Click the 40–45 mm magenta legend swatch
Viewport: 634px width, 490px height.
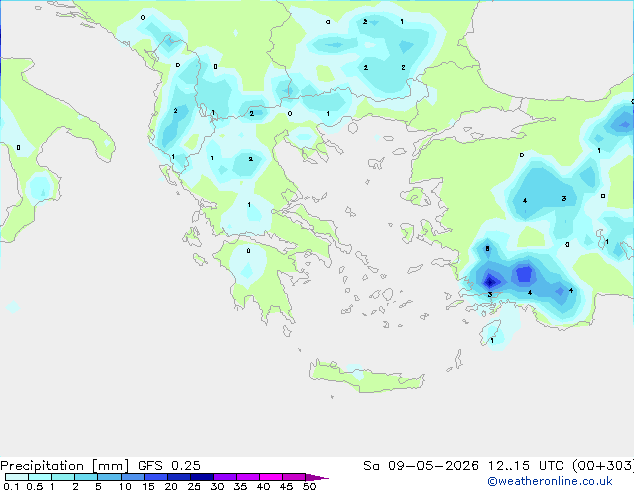(x=271, y=477)
